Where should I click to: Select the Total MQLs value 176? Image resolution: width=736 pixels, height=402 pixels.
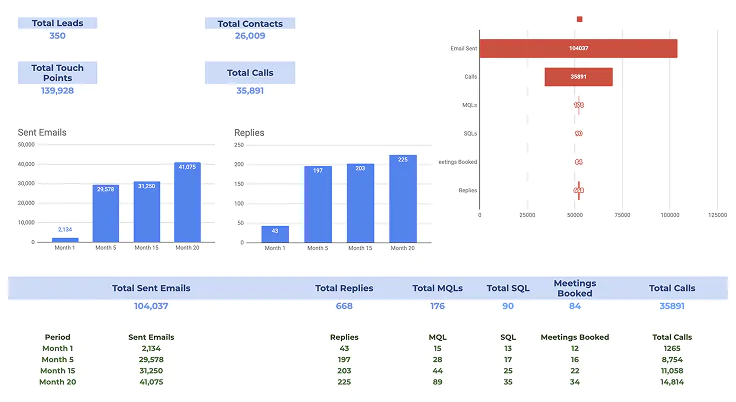click(x=437, y=306)
